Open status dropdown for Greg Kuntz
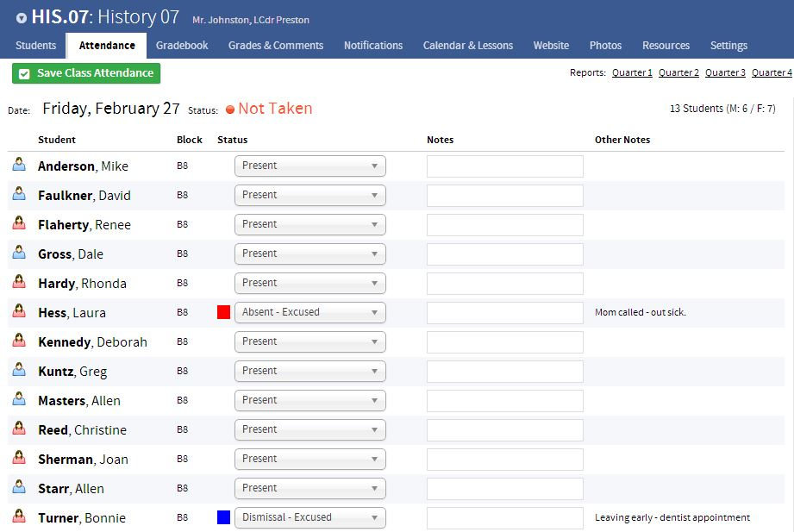 coord(309,372)
